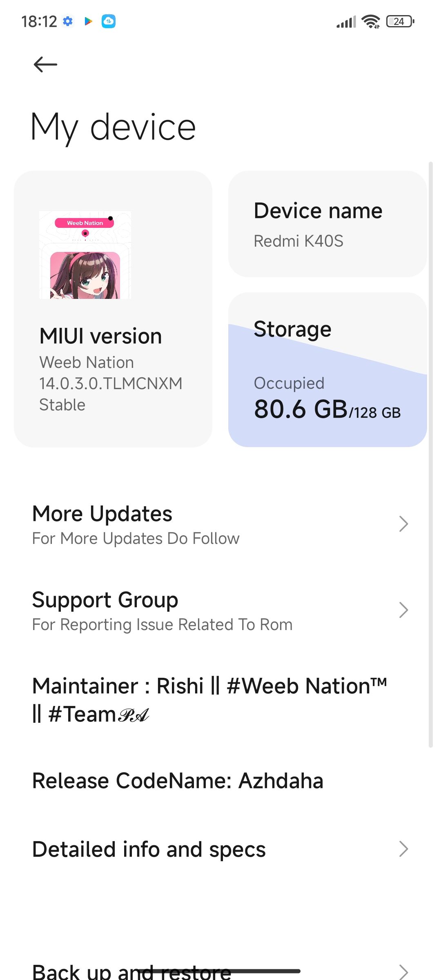Image resolution: width=441 pixels, height=980 pixels.
Task: Open Support Group for reporting issues
Action: pos(163,610)
